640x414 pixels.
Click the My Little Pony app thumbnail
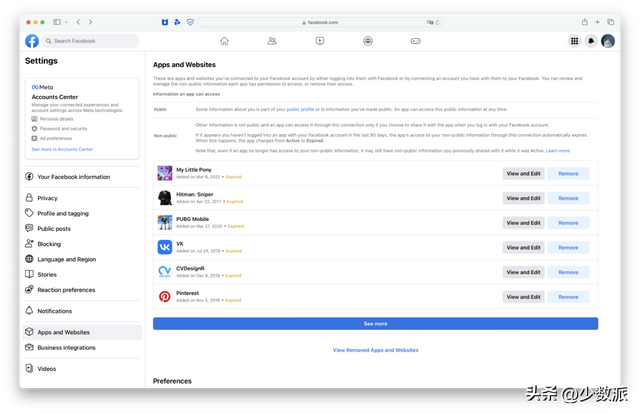(165, 173)
